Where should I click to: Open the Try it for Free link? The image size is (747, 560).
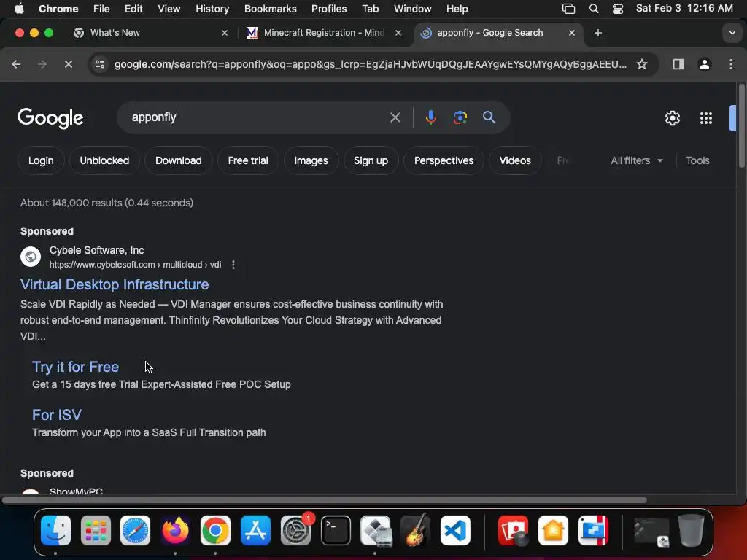coord(75,367)
